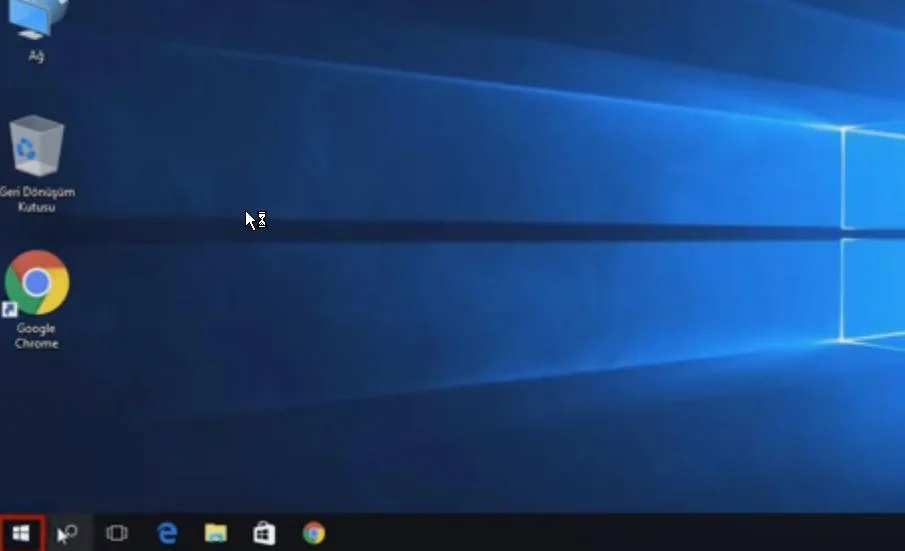Click the 'Ağ' text label

pos(36,56)
